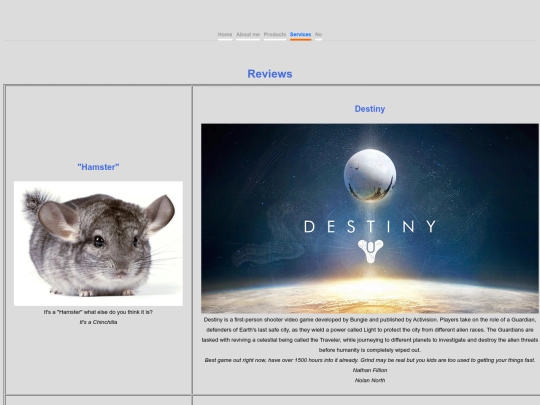Click the line 'before humanity is completely wiped out.'
The height and width of the screenshot is (405, 540).
[x=370, y=350]
